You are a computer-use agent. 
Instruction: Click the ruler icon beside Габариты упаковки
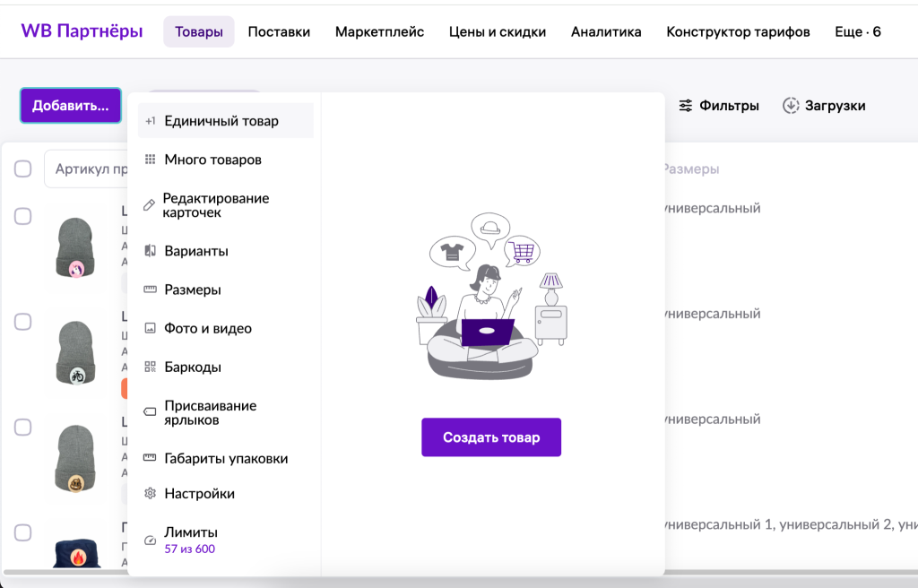(x=150, y=457)
